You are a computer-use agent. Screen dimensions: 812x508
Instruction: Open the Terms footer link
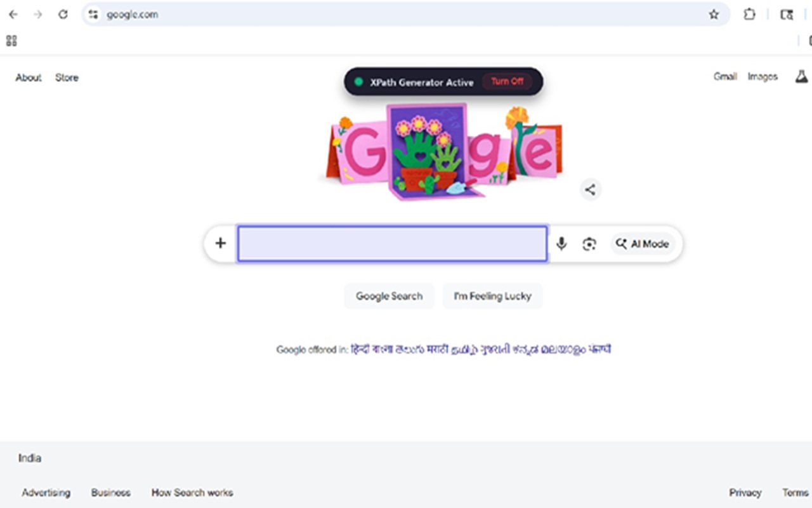[796, 492]
